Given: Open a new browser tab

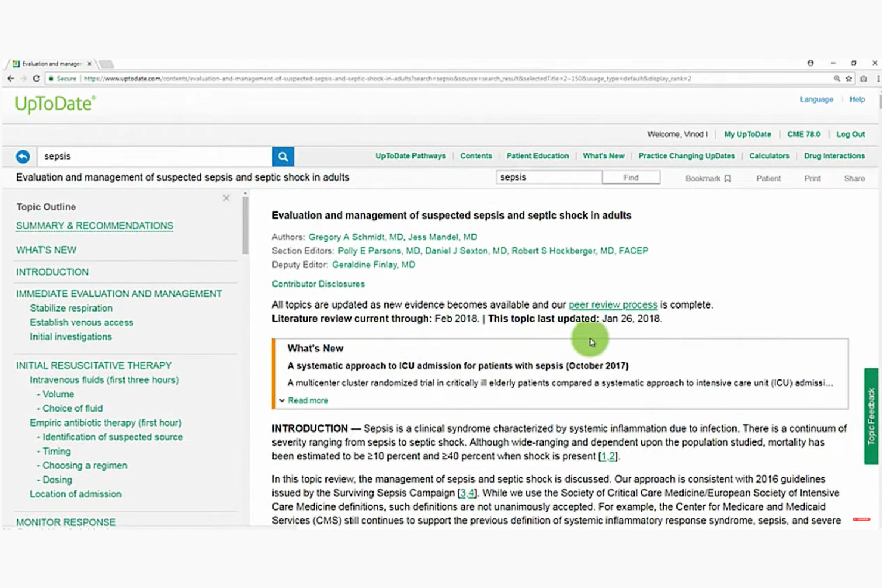Looking at the screenshot, I should point(106,64).
